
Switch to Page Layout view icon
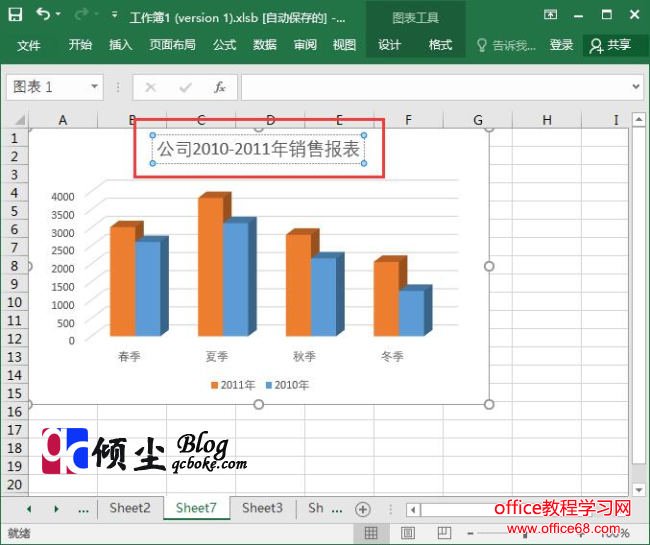tap(408, 533)
